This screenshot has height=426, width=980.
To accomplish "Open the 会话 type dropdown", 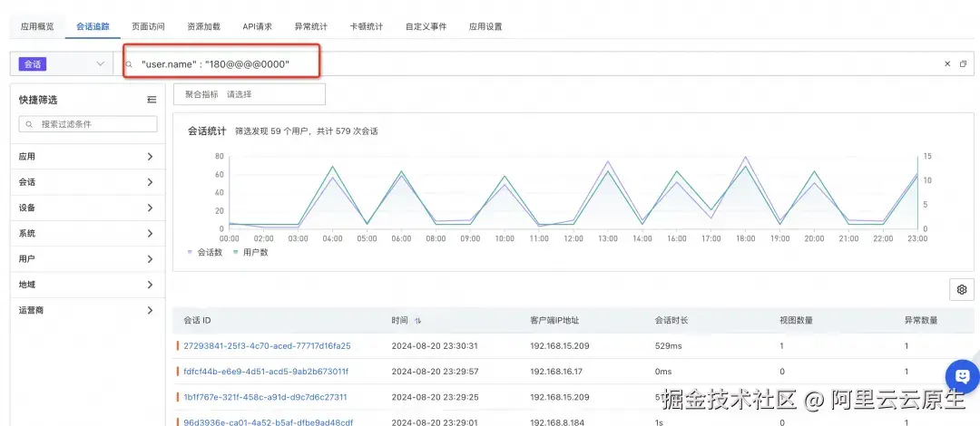I will point(62,63).
